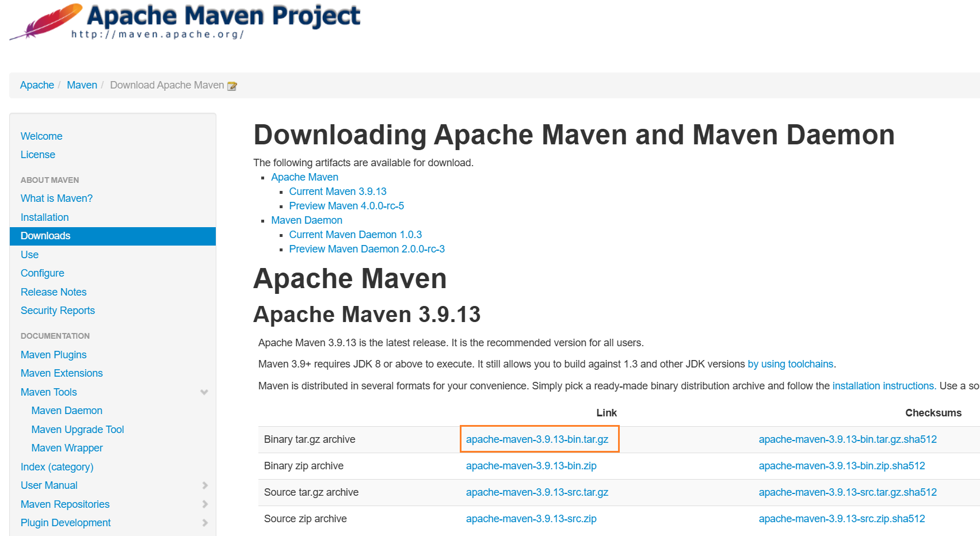Open Maven Daemon in the sidebar submenu
Viewport: 980px width, 536px height.
click(x=67, y=411)
